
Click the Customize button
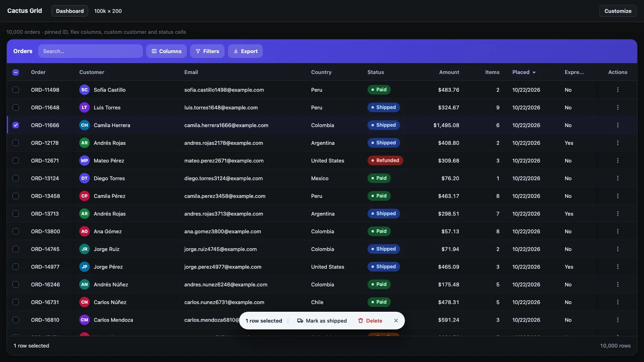618,11
